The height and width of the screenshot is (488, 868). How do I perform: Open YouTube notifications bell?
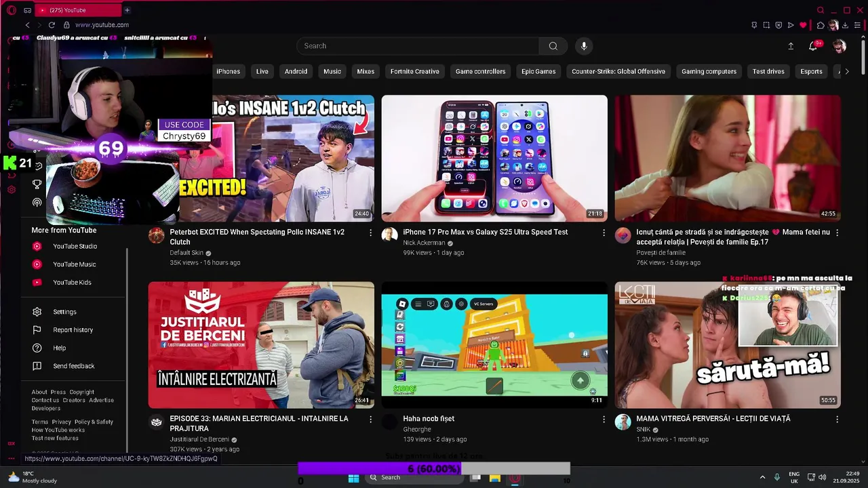coord(814,46)
